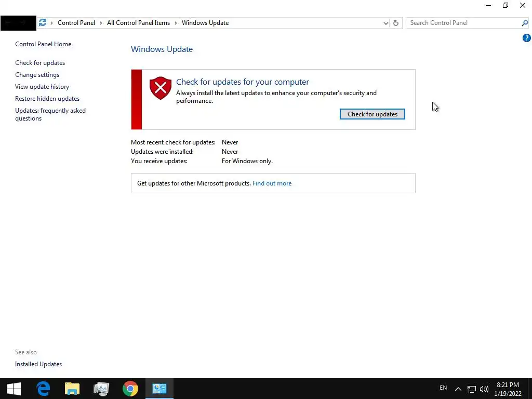The image size is (532, 399).
Task: Click the Windows Update breadcrumb
Action: coord(205,23)
